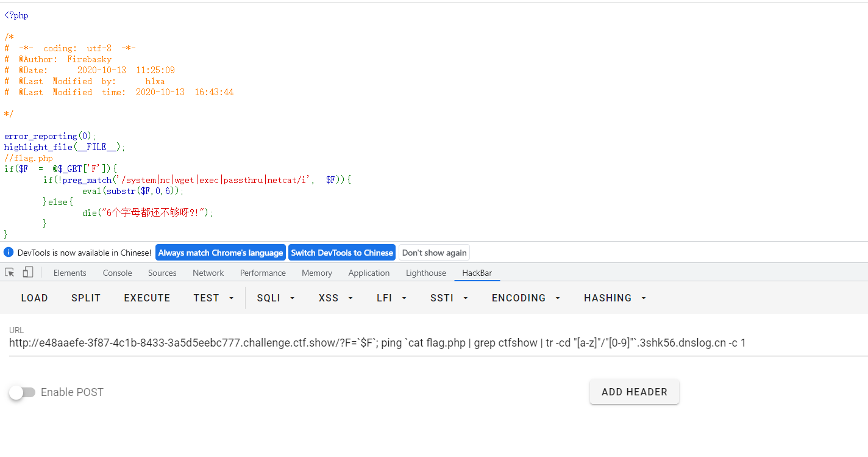Select the Performance tab
Image resolution: width=868 pixels, height=457 pixels.
tap(263, 273)
